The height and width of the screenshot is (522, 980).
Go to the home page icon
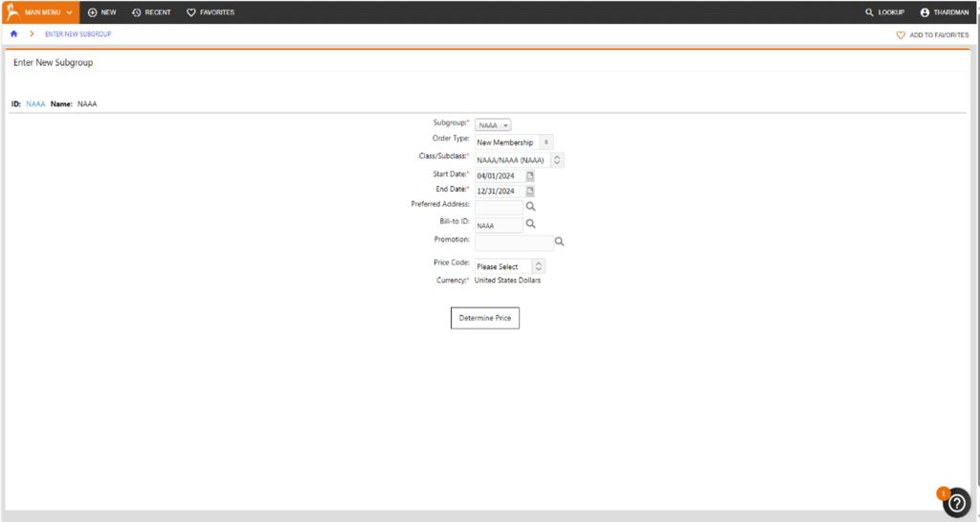(13, 34)
